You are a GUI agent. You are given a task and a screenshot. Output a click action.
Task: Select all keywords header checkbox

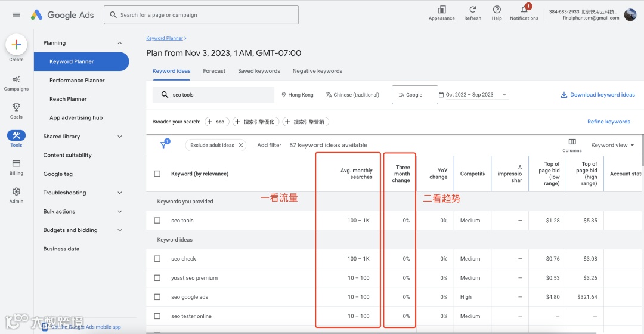[157, 174]
